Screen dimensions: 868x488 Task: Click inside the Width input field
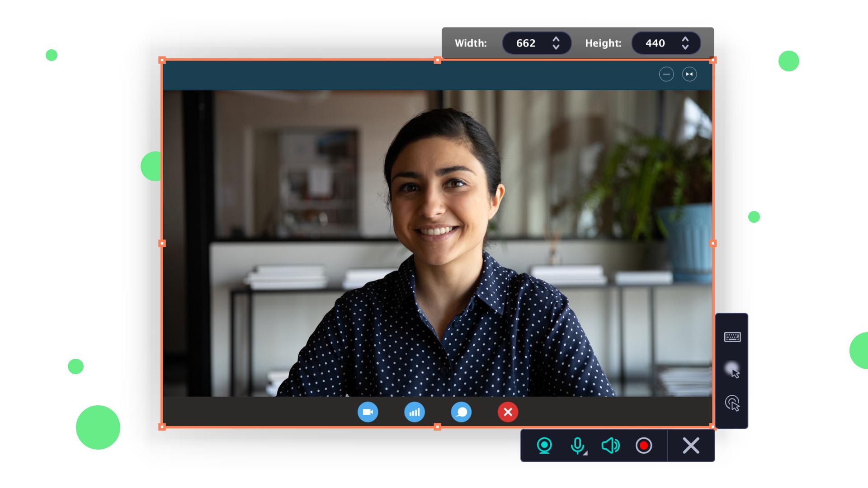pos(527,43)
